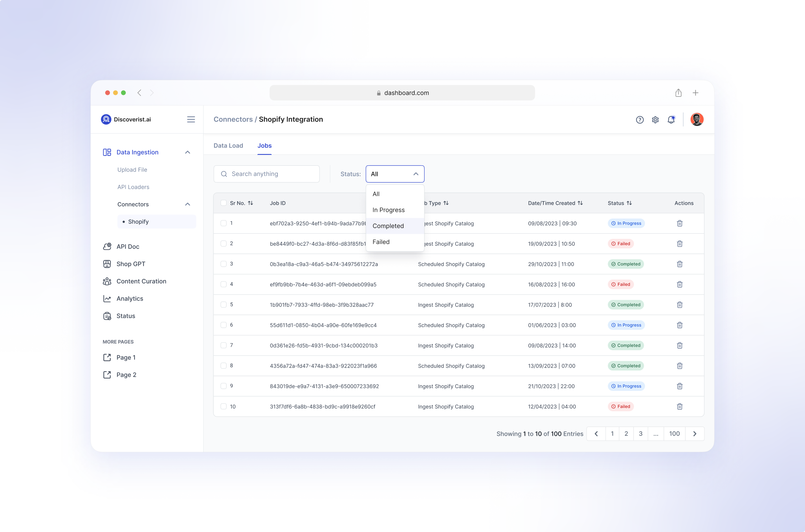Check notifications using the bell icon
The width and height of the screenshot is (805, 532).
[x=671, y=120]
